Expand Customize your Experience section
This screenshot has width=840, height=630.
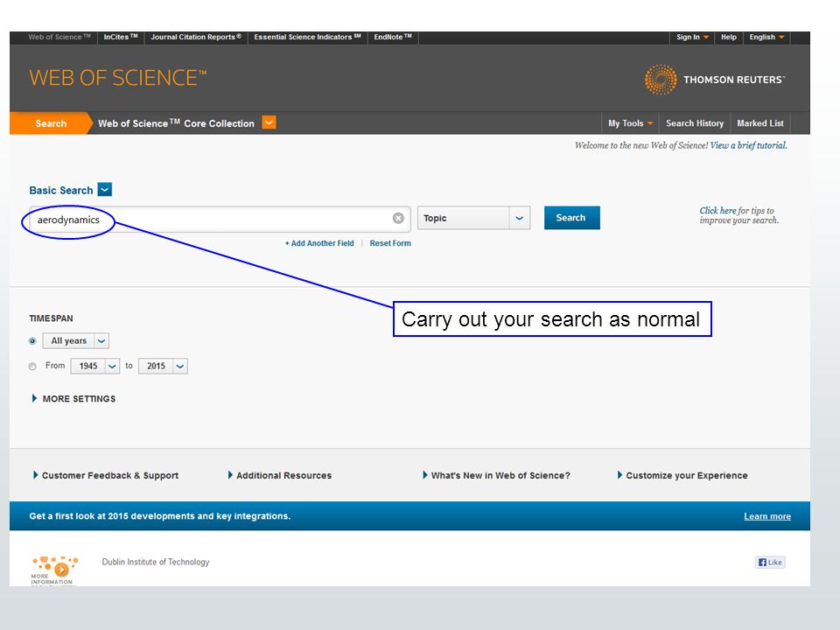point(682,475)
